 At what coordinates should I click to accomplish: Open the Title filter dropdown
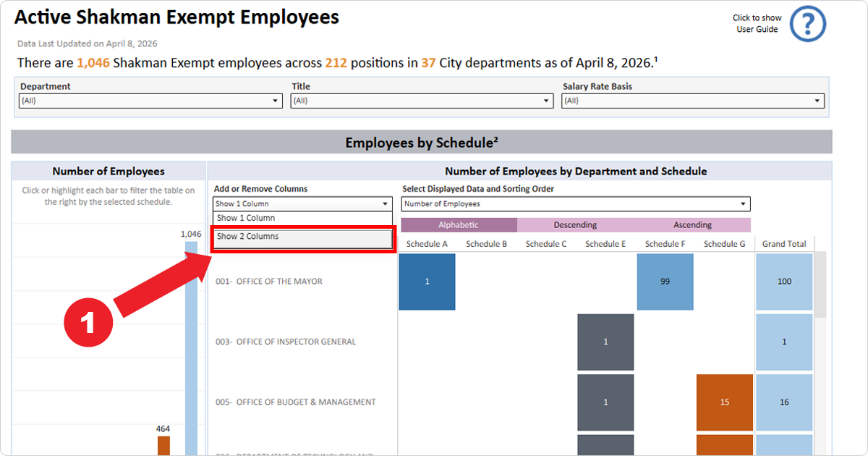coord(422,101)
